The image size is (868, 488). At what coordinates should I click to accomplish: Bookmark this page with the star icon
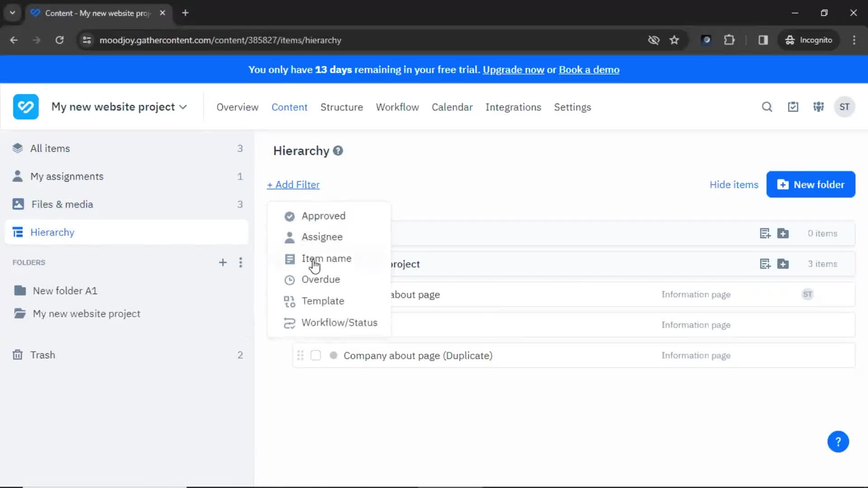point(674,40)
